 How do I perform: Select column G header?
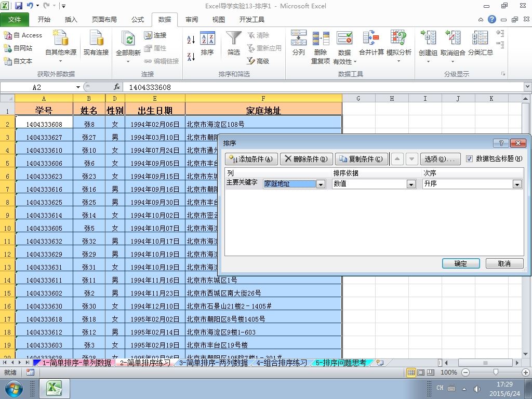click(358, 98)
